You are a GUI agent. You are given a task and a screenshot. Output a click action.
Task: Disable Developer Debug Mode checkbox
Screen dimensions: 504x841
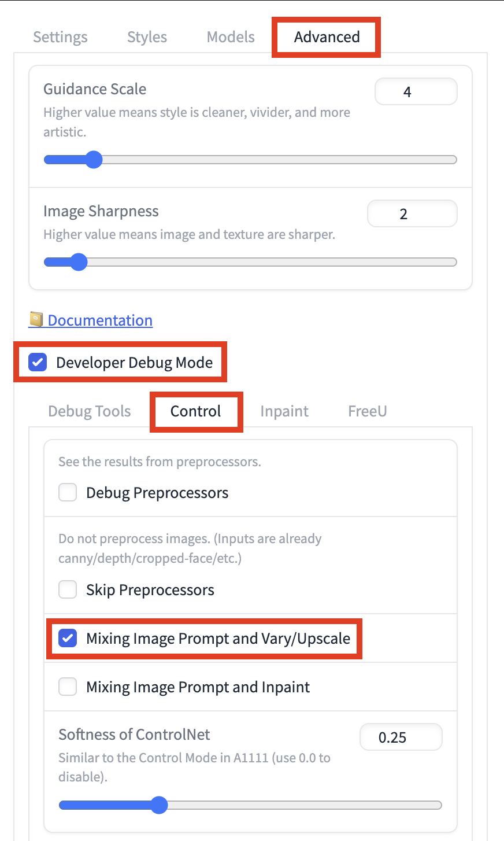pos(38,363)
